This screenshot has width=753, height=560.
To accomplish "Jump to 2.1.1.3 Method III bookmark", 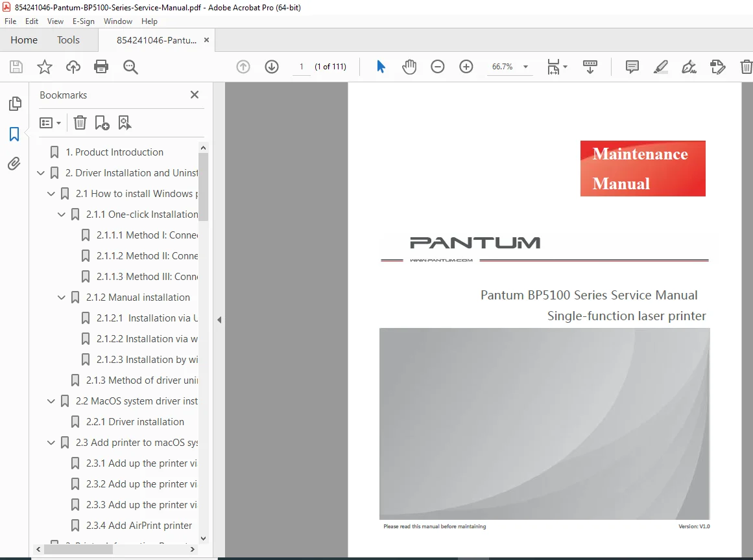I will point(147,277).
